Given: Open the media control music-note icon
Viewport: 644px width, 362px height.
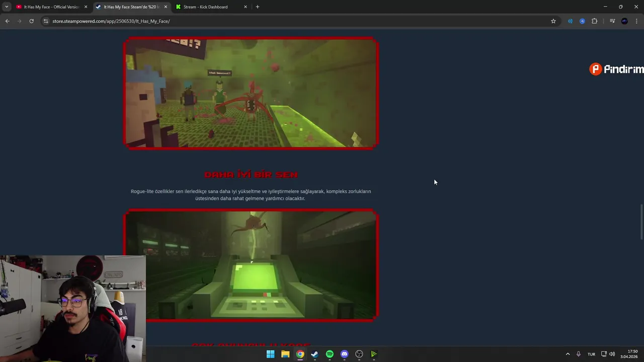Looking at the screenshot, I should click(612, 21).
